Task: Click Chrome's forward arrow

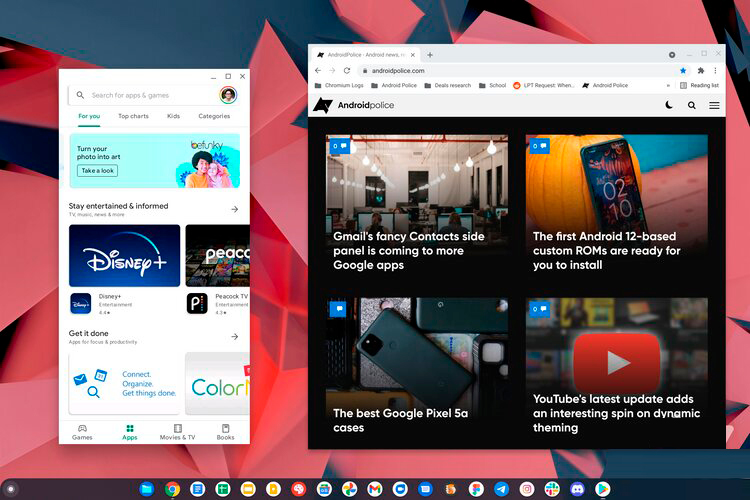Action: tap(332, 70)
